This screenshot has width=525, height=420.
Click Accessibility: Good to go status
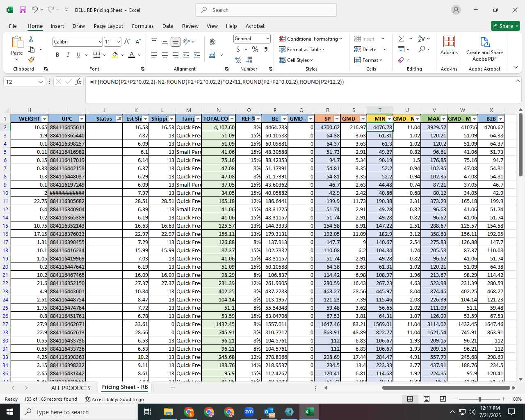point(114,399)
